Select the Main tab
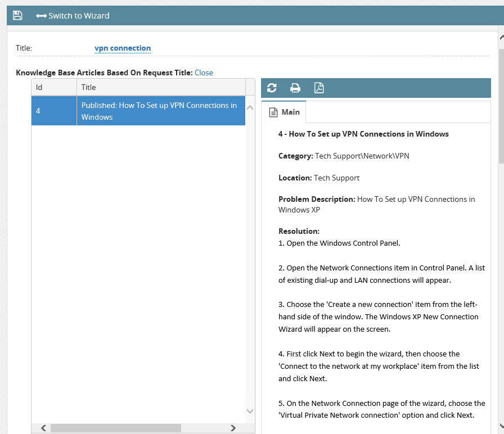 pos(284,112)
